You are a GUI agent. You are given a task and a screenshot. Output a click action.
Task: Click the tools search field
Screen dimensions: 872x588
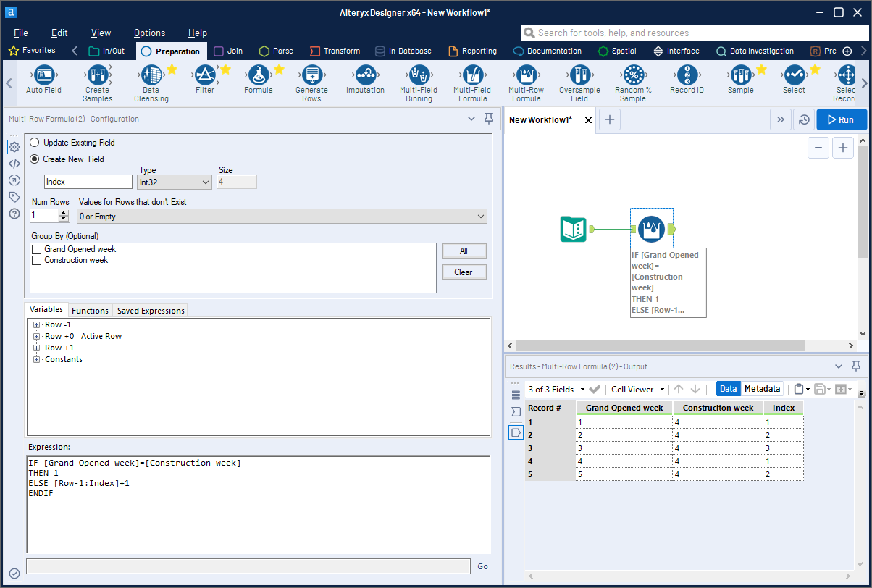point(695,32)
